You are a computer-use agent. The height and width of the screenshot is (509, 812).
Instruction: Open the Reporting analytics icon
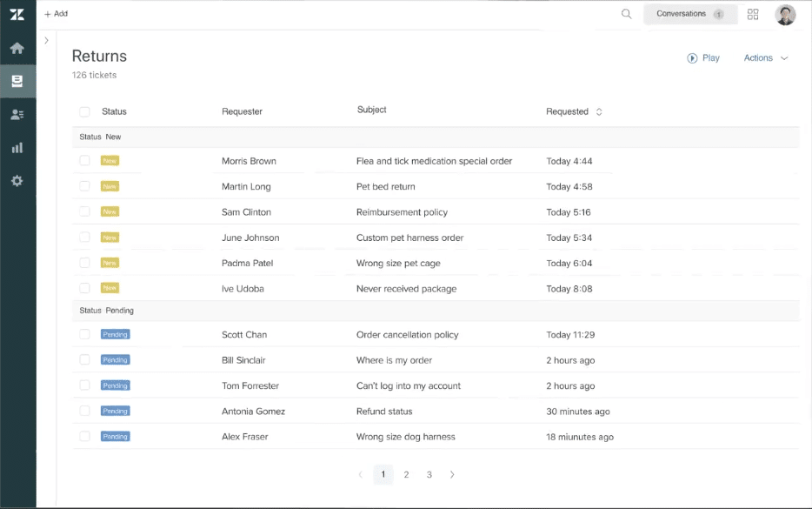[17, 147]
